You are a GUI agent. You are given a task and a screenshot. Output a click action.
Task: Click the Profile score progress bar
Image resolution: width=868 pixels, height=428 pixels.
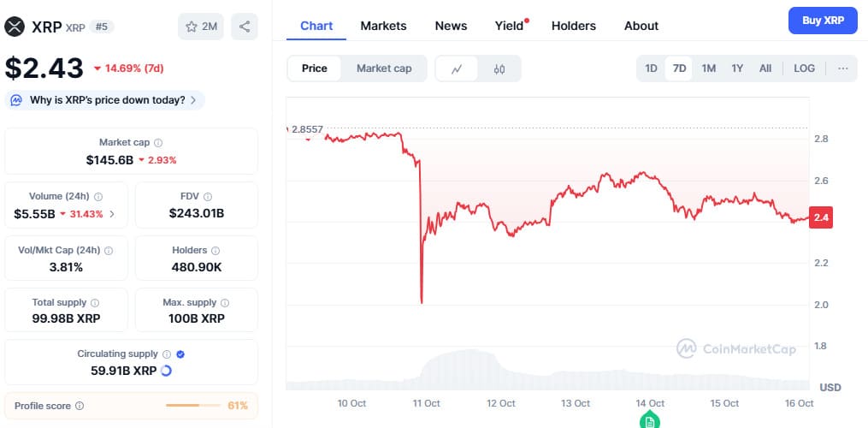point(194,405)
